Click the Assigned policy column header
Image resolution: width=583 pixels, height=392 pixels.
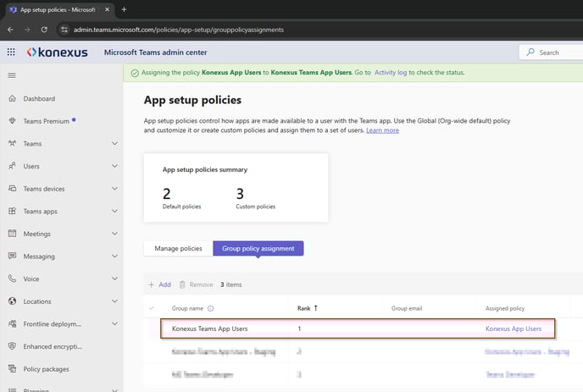505,308
